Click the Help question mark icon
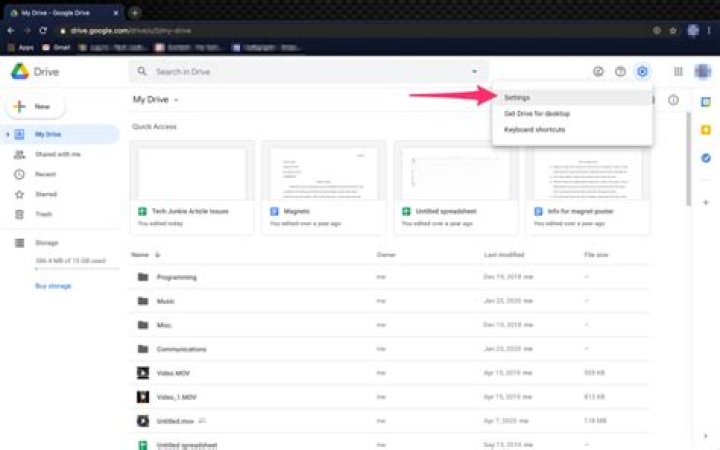The height and width of the screenshot is (450, 720). tap(620, 72)
